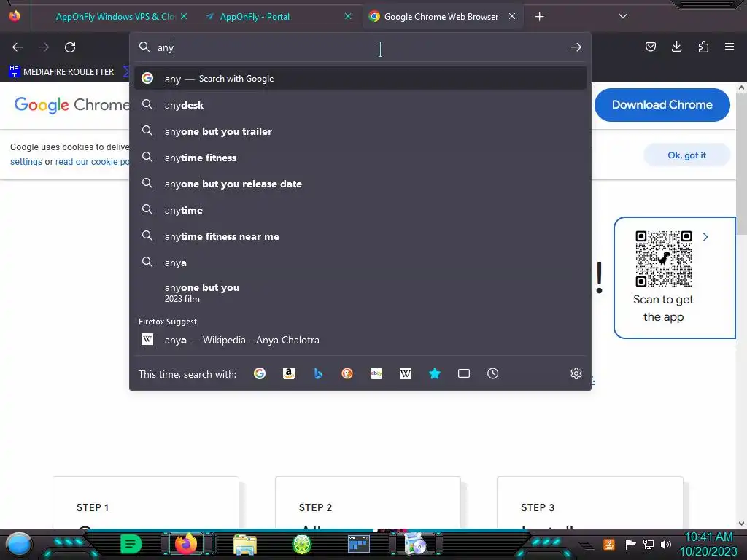Click the QR code image
This screenshot has height=560, width=747.
coord(663,259)
